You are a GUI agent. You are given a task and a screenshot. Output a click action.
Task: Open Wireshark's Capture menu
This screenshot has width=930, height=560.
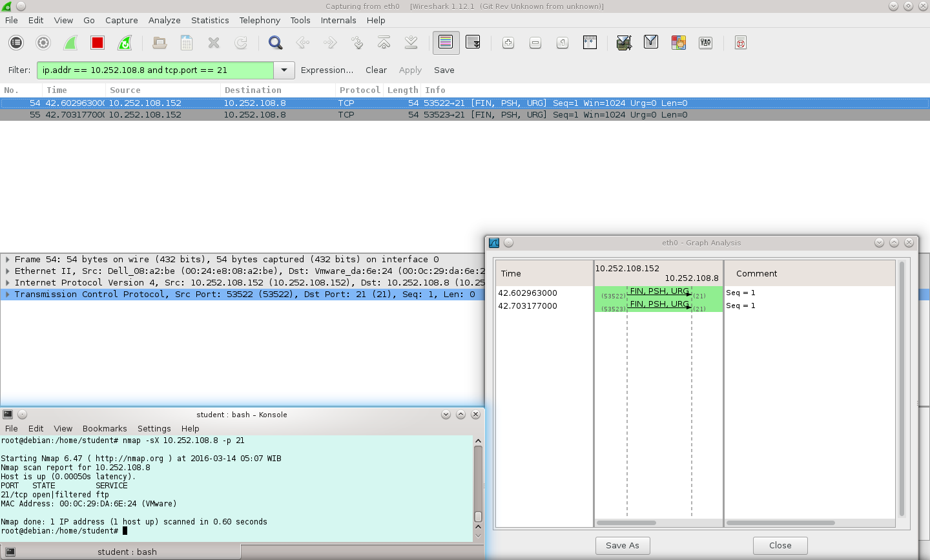121,20
